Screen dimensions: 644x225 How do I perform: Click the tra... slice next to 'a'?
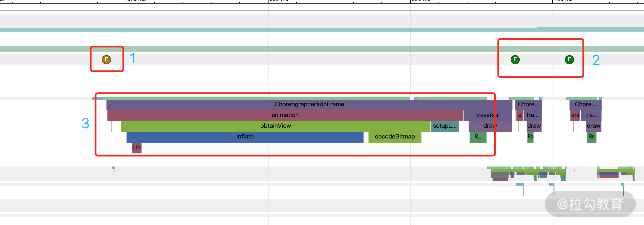pyautogui.click(x=533, y=115)
